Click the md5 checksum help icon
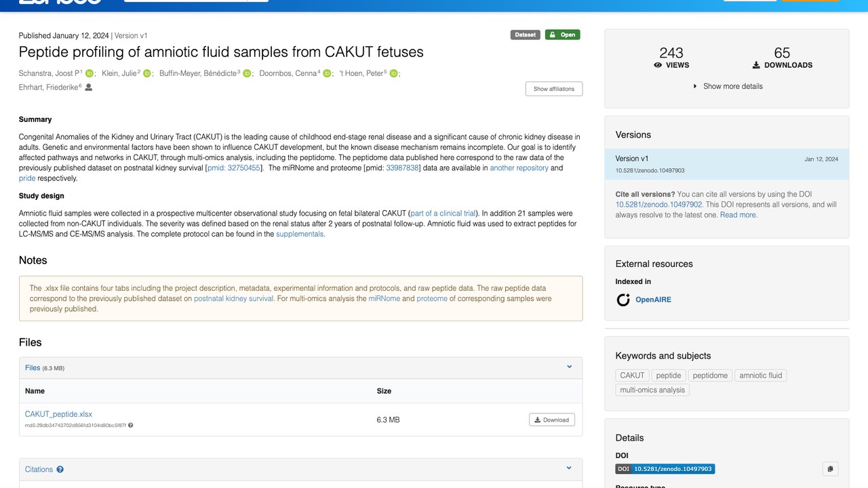The image size is (868, 488). 131,426
